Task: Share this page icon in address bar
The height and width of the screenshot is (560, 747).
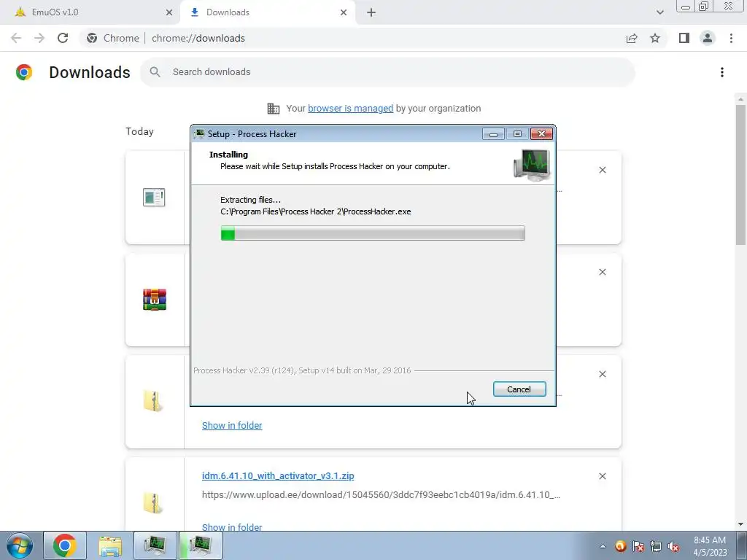Action: pyautogui.click(x=632, y=38)
